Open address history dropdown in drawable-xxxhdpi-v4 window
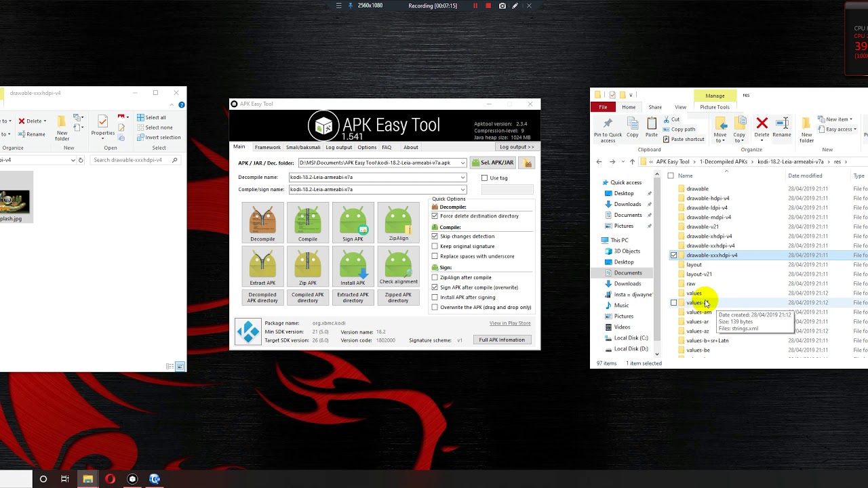This screenshot has width=868, height=488. coord(73,160)
